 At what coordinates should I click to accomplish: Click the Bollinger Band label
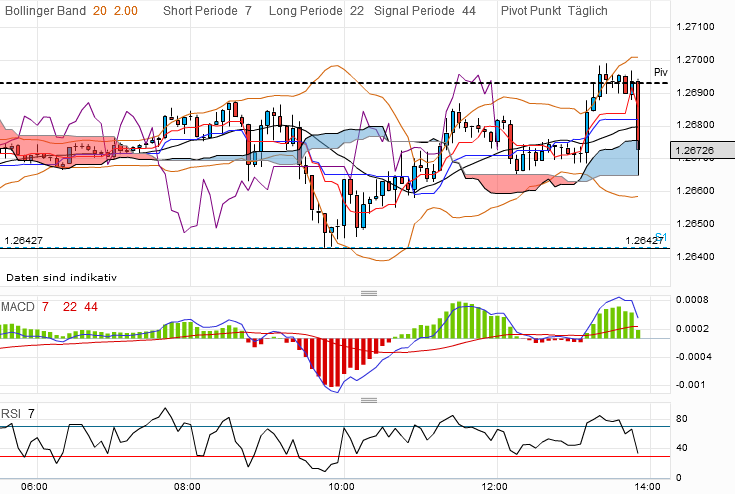pos(45,11)
